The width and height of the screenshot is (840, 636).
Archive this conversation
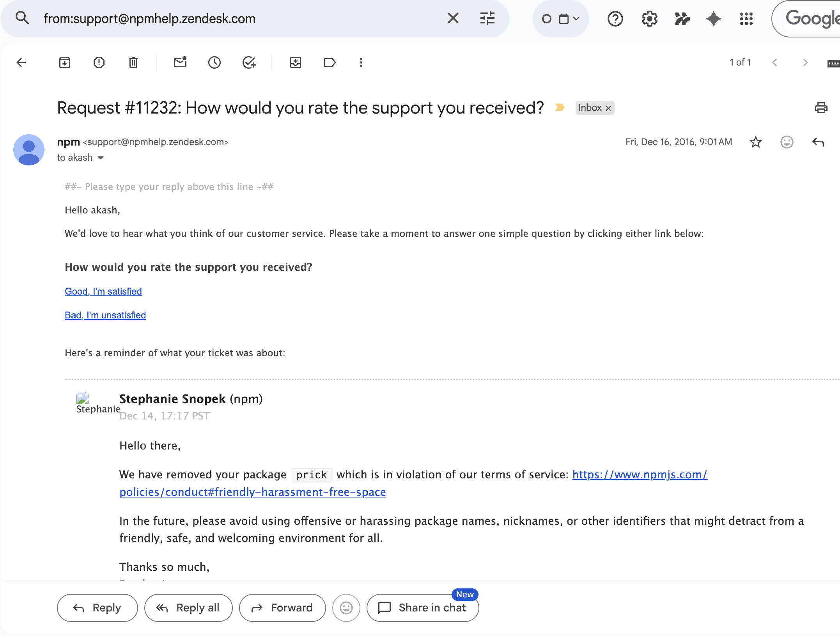[x=65, y=62]
